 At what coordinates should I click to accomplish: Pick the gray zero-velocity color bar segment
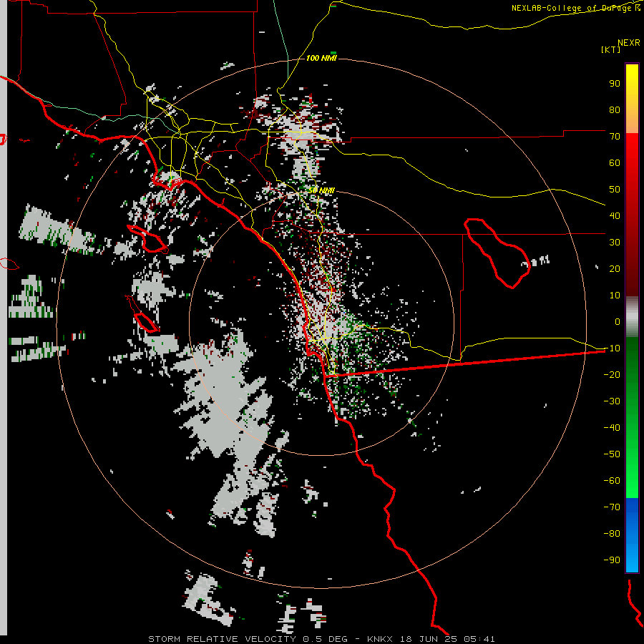coord(632,317)
